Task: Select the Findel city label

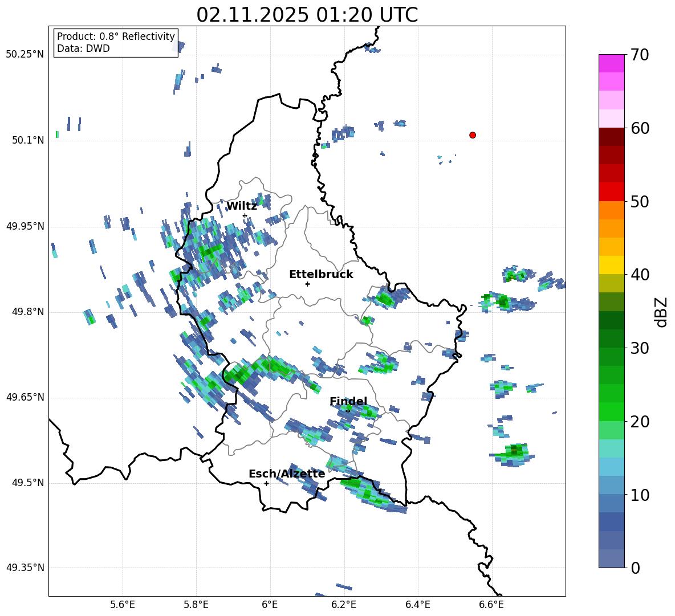Action: [348, 402]
